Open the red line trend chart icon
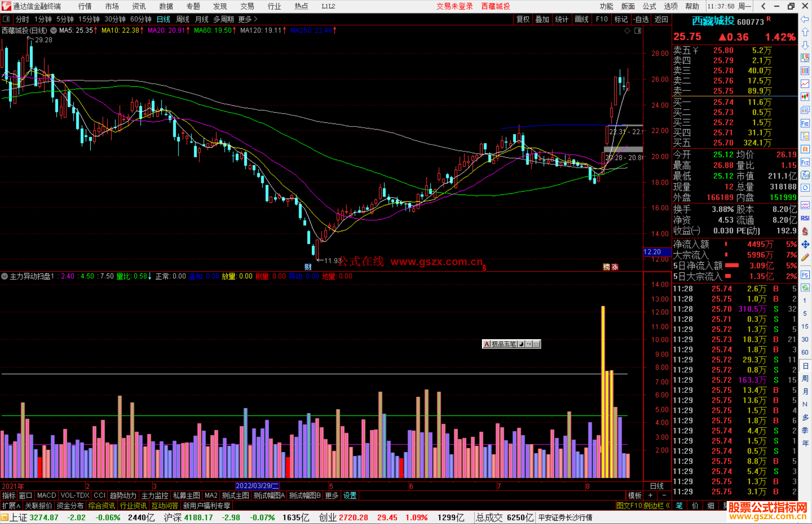Screen dimensions: 812x524 [805, 84]
